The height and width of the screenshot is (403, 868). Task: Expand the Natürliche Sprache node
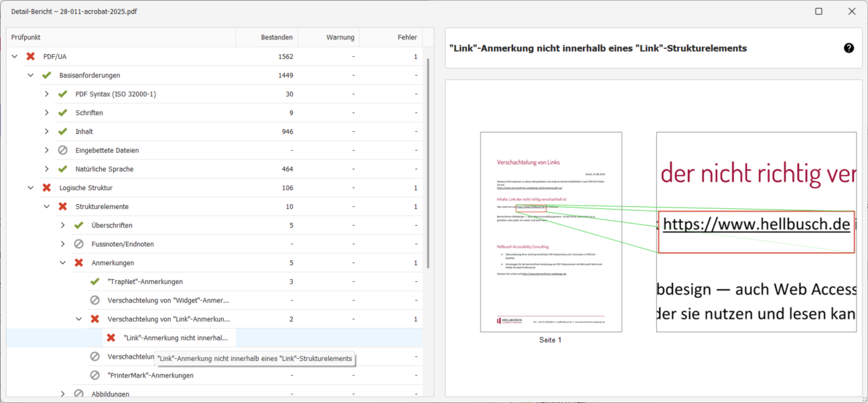pos(47,169)
